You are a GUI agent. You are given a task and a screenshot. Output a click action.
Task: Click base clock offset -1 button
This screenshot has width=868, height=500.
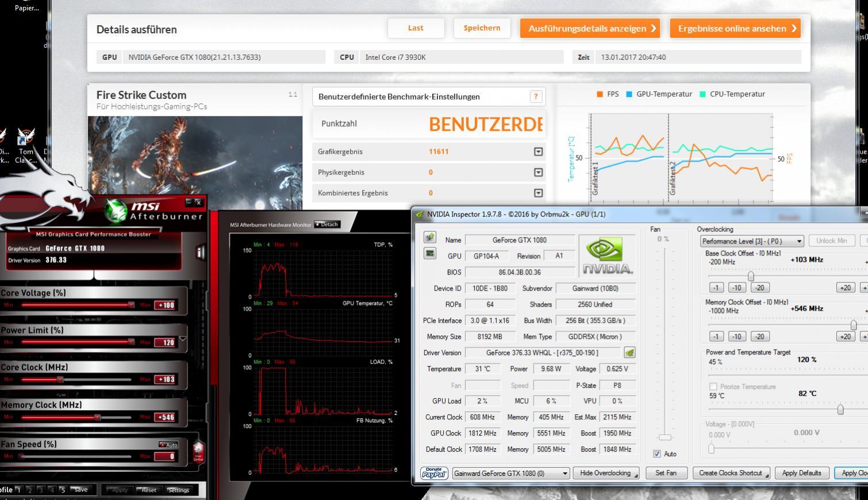pyautogui.click(x=716, y=288)
